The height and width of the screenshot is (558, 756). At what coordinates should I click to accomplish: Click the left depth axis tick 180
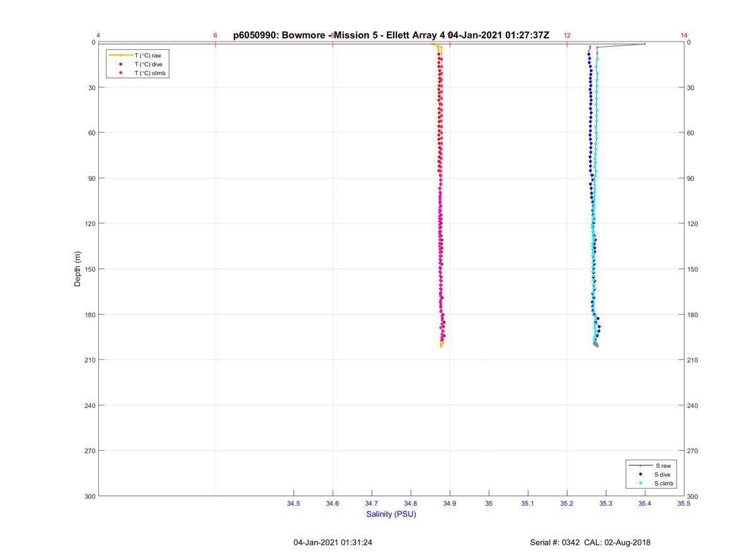coord(89,315)
